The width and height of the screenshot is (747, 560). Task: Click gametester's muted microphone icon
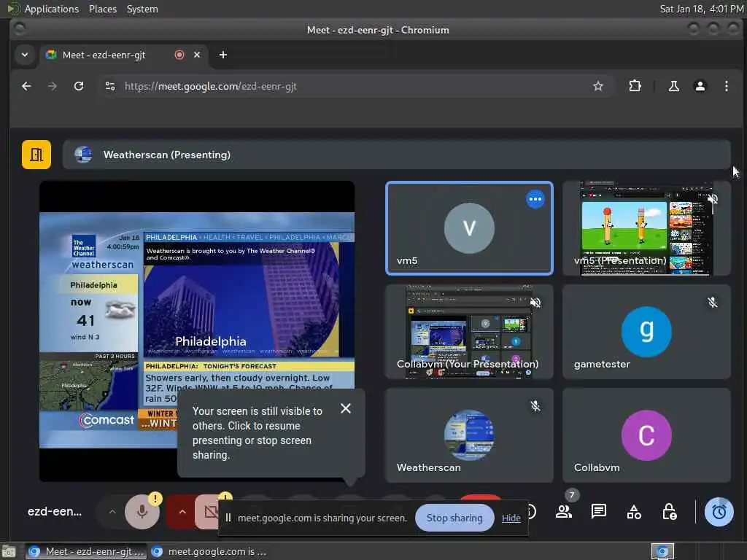click(x=713, y=303)
